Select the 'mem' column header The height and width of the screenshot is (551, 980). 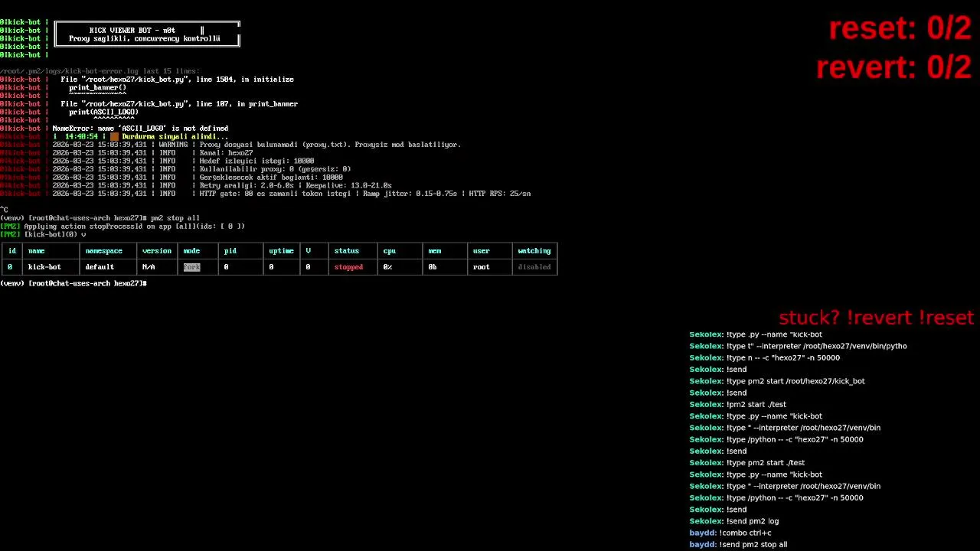coord(434,251)
